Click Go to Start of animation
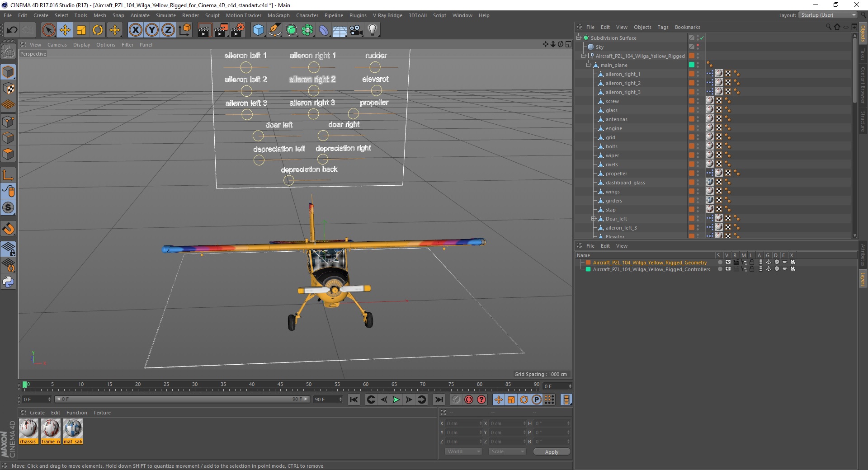Image resolution: width=868 pixels, height=470 pixels. click(354, 399)
